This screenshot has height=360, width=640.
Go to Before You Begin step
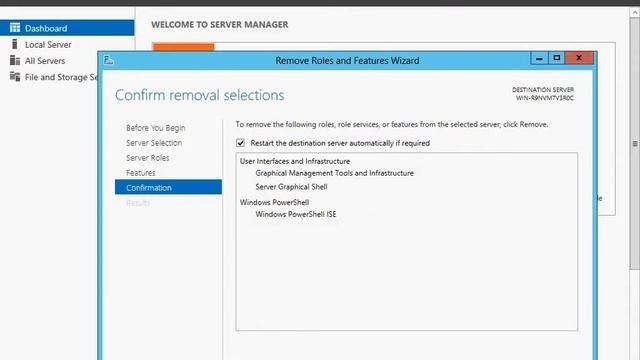click(x=156, y=128)
